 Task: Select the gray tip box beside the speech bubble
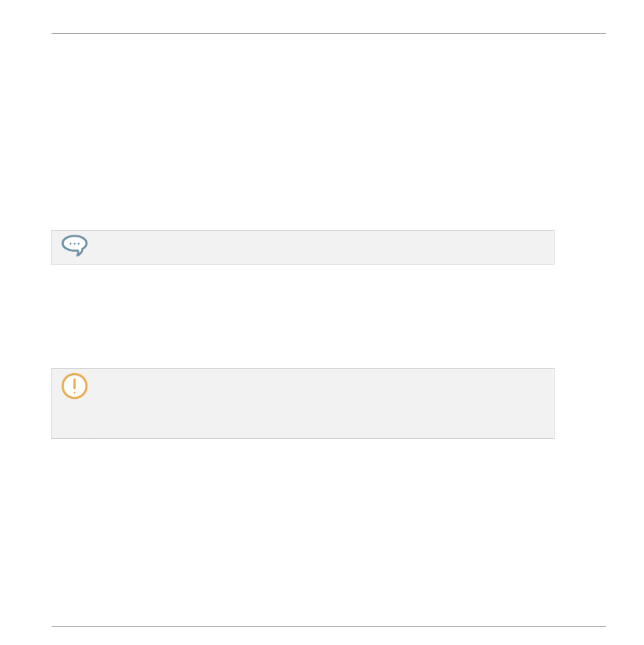coord(324,247)
